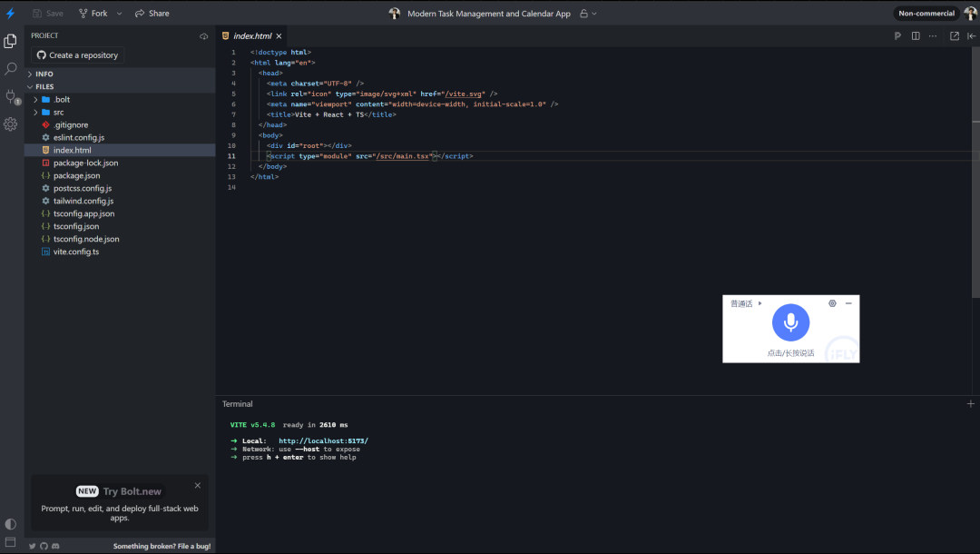Open the Discord link icon
The width and height of the screenshot is (980, 554).
[55, 546]
